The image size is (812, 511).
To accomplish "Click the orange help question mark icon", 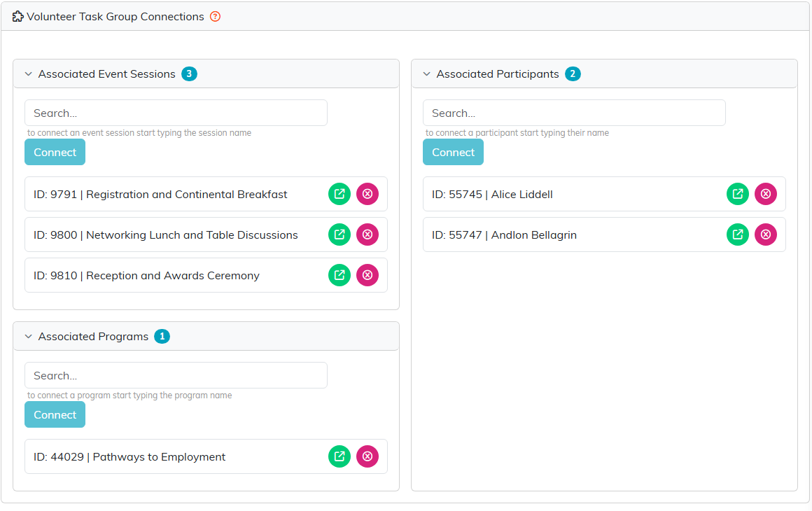I will pyautogui.click(x=216, y=17).
